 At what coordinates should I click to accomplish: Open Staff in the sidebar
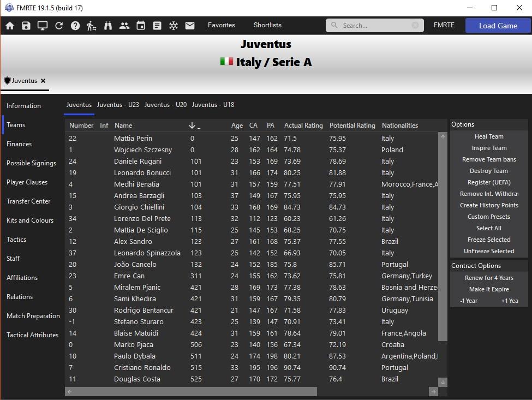pos(13,259)
